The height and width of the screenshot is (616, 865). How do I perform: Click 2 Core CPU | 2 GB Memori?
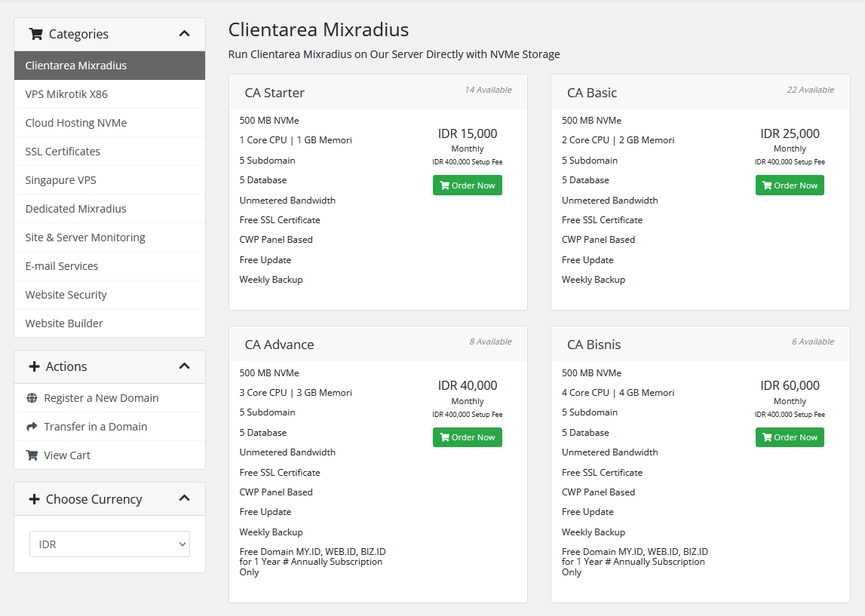tap(618, 140)
